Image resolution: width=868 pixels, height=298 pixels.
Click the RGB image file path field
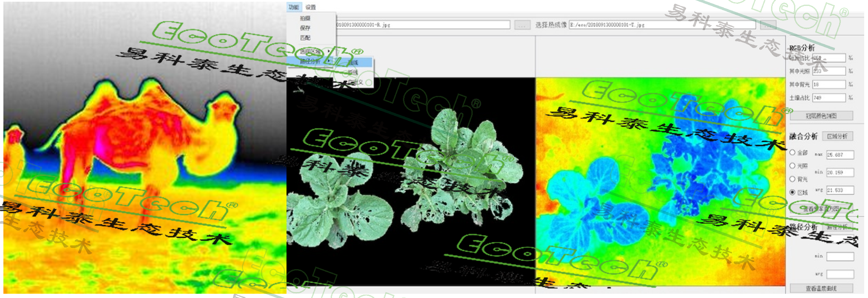423,25
